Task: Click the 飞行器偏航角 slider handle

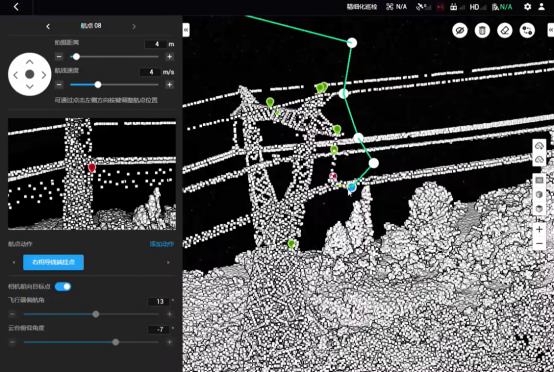Action: (96, 314)
